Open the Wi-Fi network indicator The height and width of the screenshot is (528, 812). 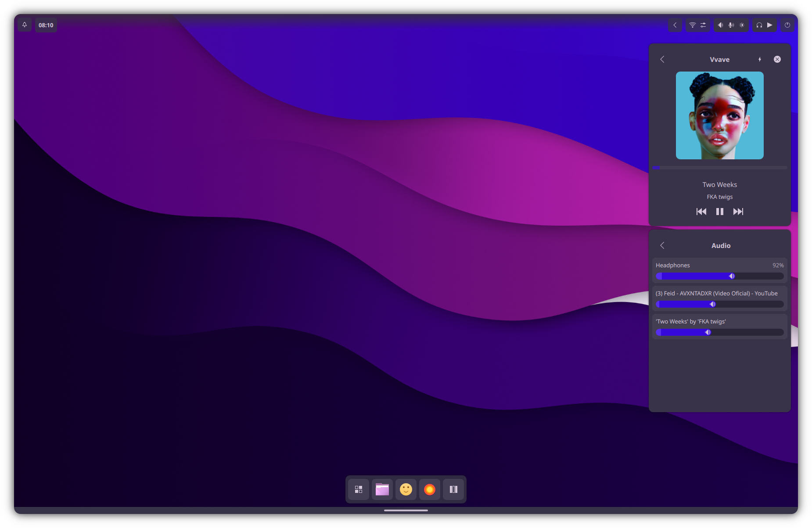(x=692, y=25)
